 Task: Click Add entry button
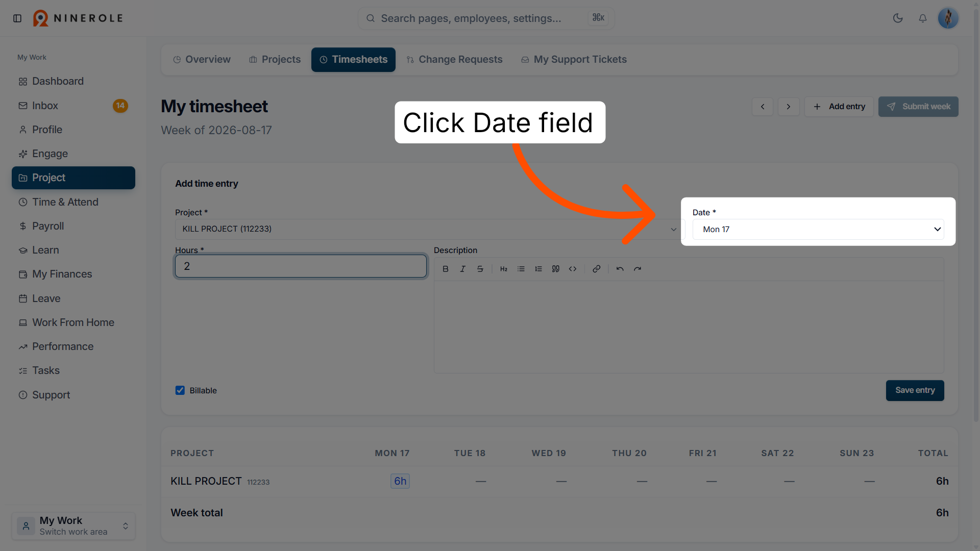pos(839,107)
